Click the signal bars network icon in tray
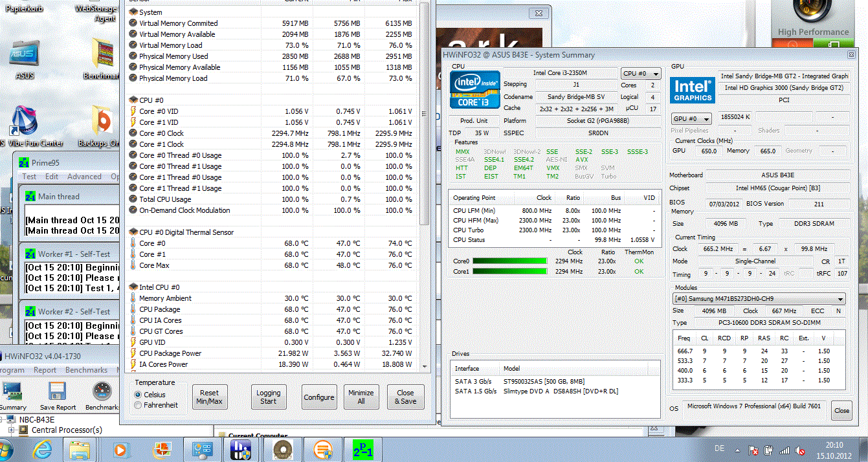 coord(784,450)
